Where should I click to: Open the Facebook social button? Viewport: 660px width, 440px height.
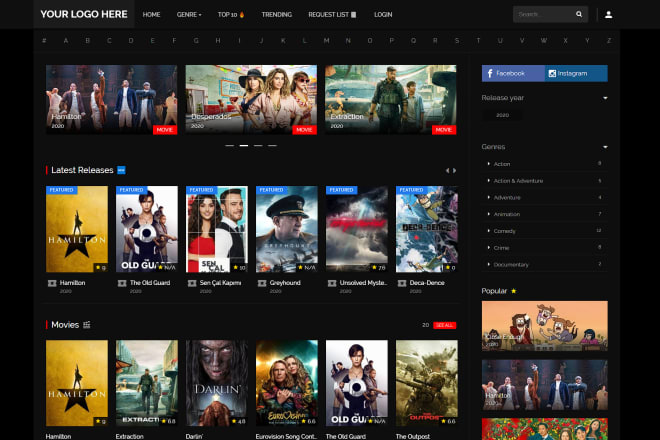click(x=513, y=73)
